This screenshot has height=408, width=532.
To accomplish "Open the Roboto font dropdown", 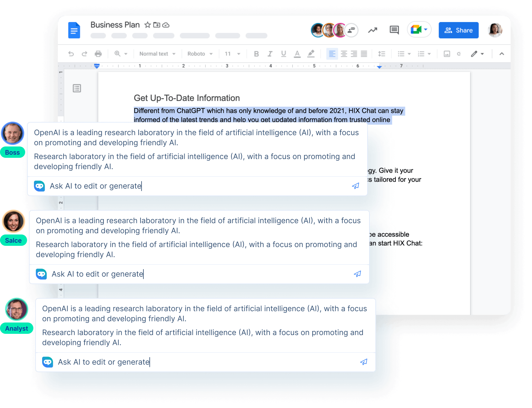I will coord(199,53).
